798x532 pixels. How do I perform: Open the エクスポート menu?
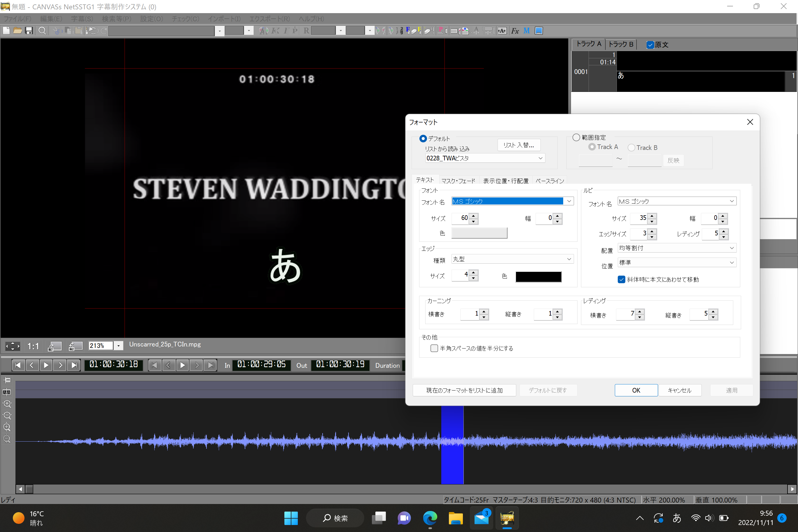(x=269, y=19)
